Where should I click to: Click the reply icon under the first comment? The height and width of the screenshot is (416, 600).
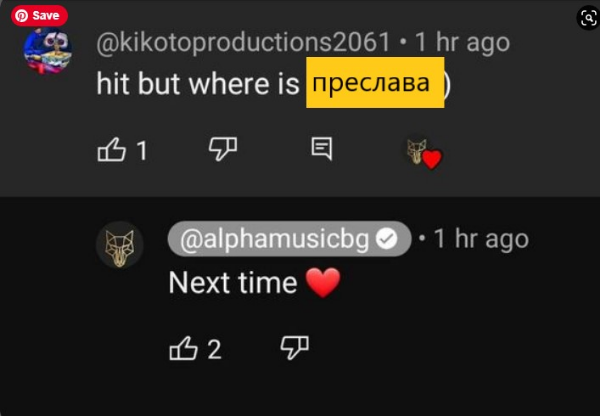pos(322,149)
